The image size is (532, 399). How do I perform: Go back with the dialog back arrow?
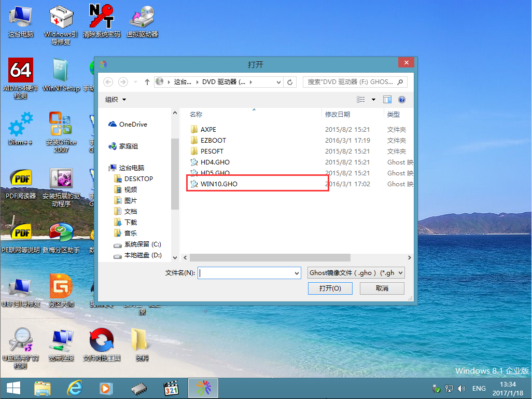click(108, 82)
